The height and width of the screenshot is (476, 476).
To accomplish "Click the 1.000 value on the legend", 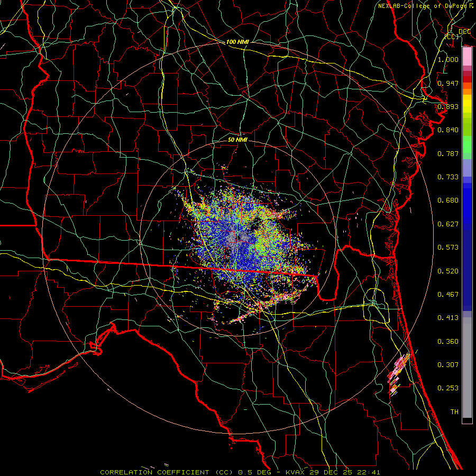I will point(448,59).
